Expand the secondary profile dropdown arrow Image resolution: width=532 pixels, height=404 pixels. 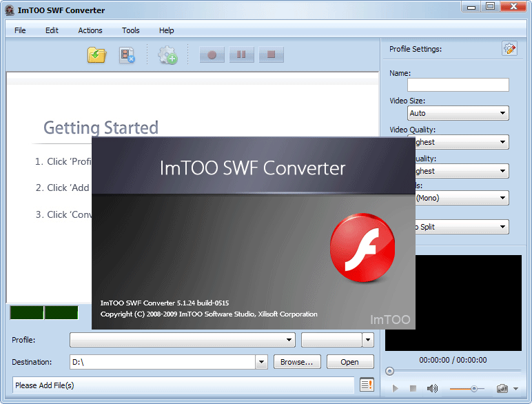(368, 340)
